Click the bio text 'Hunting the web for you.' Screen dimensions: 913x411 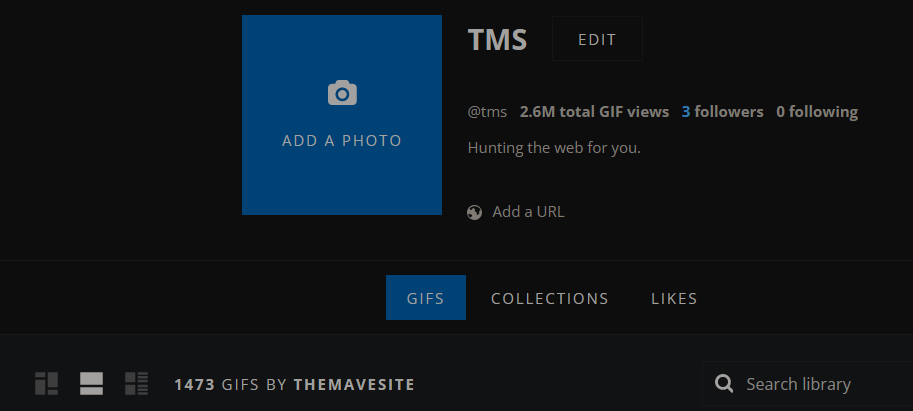(x=554, y=148)
